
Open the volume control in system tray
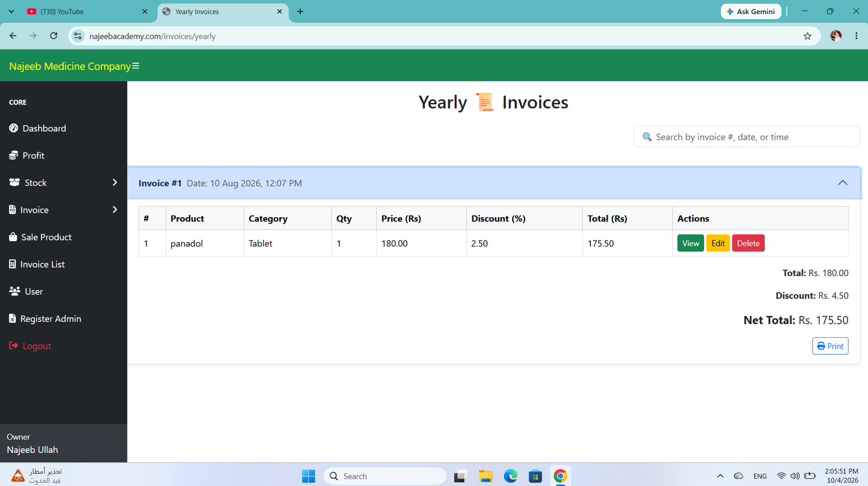click(x=795, y=476)
